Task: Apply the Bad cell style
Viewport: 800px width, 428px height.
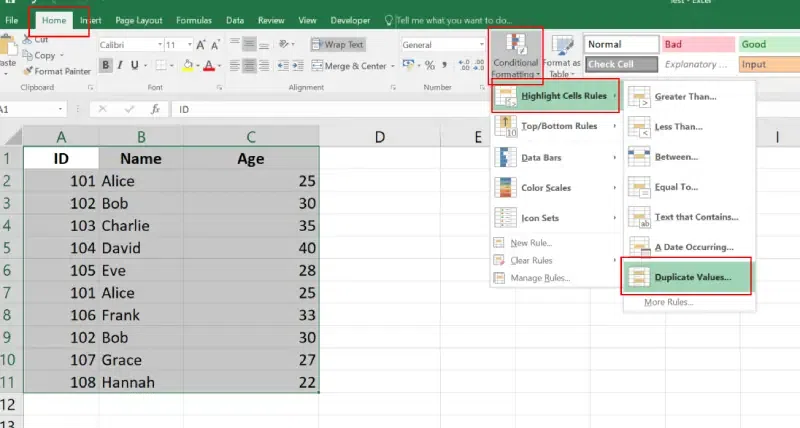Action: click(698, 44)
